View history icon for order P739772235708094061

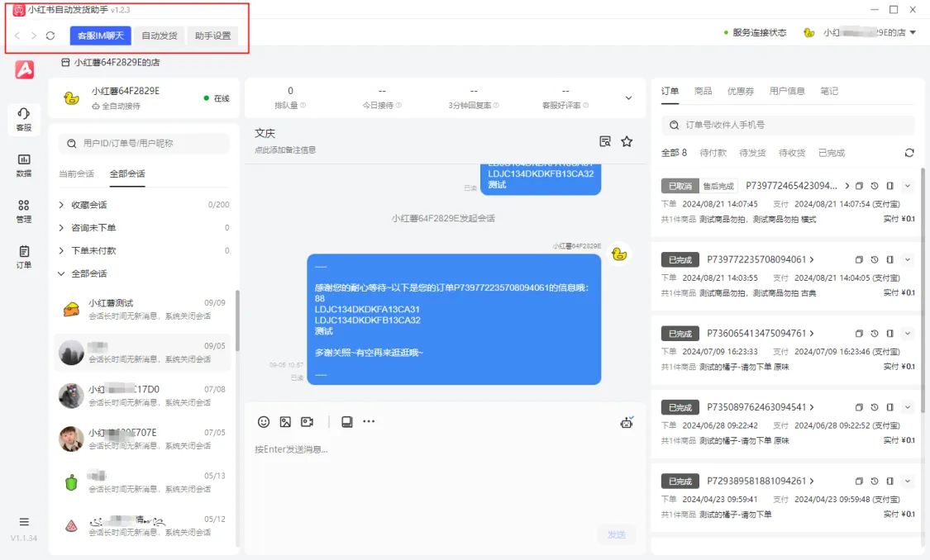(875, 259)
